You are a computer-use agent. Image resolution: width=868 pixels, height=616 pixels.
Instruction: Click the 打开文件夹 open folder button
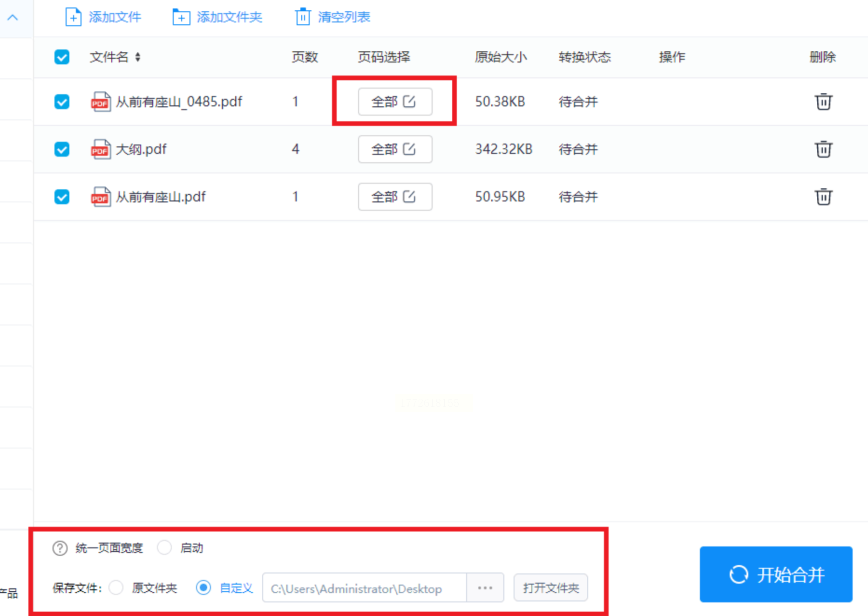tap(550, 588)
